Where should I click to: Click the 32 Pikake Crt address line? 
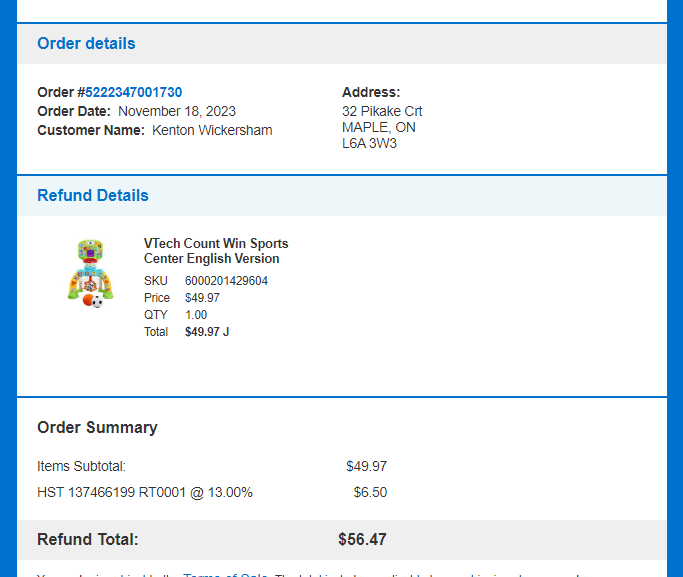(382, 111)
